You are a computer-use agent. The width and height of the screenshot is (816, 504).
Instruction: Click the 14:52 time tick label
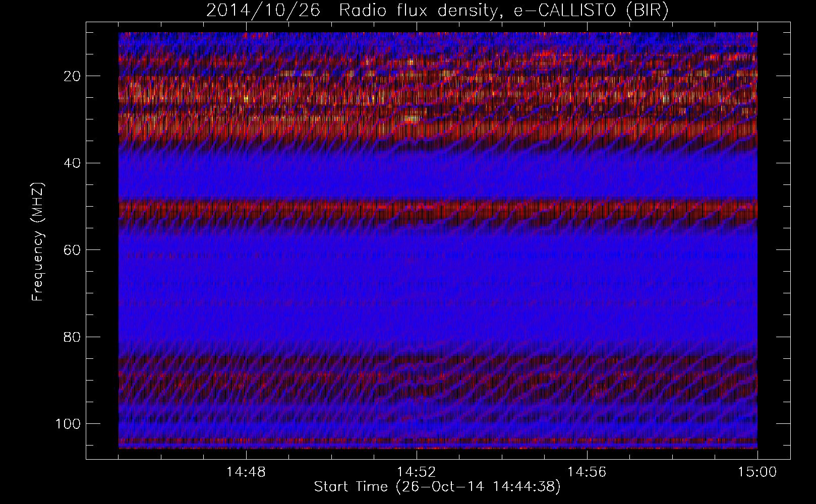417,472
